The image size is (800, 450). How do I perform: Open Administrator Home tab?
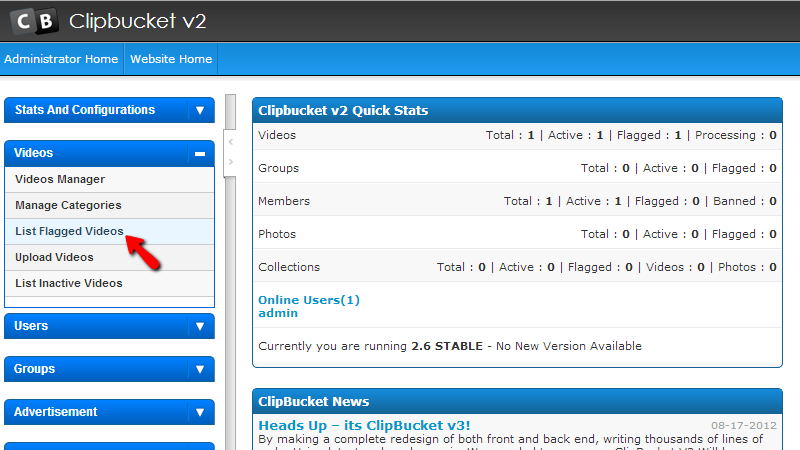[61, 59]
